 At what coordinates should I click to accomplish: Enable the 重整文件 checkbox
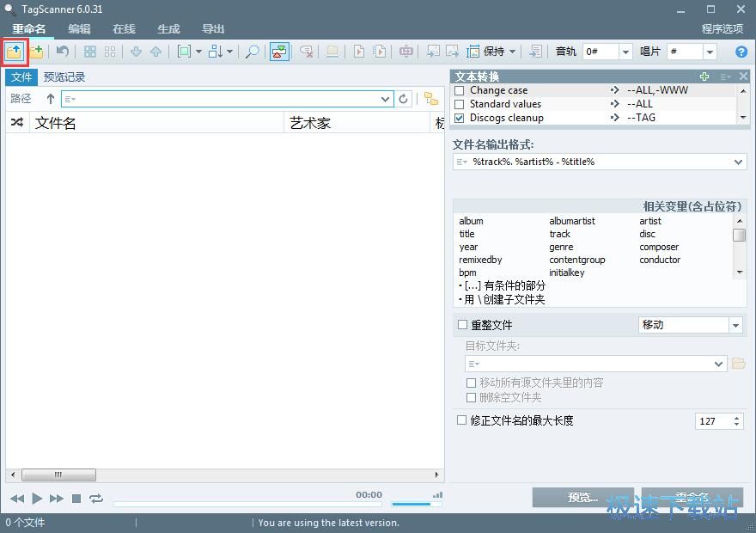point(462,324)
